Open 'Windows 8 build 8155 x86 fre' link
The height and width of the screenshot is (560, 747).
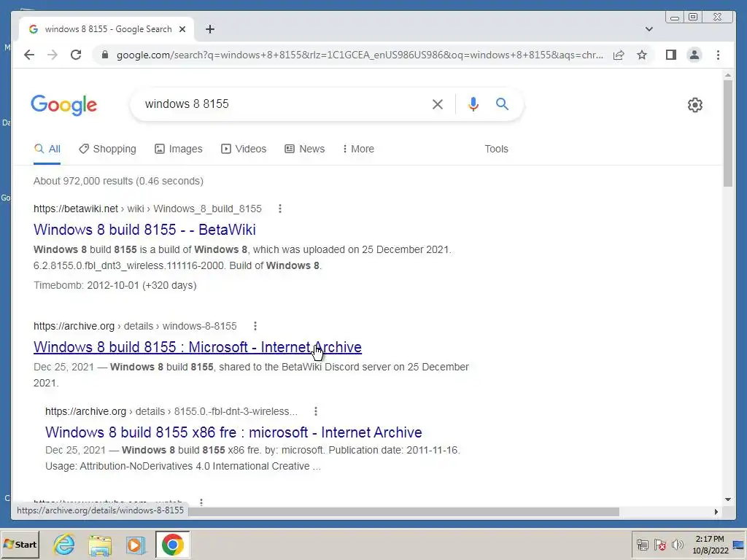click(x=233, y=432)
